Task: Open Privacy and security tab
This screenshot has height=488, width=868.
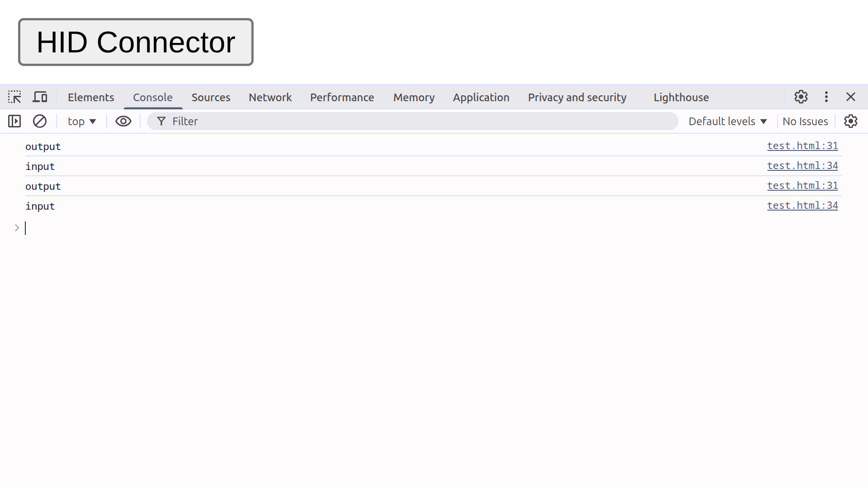Action: point(577,97)
